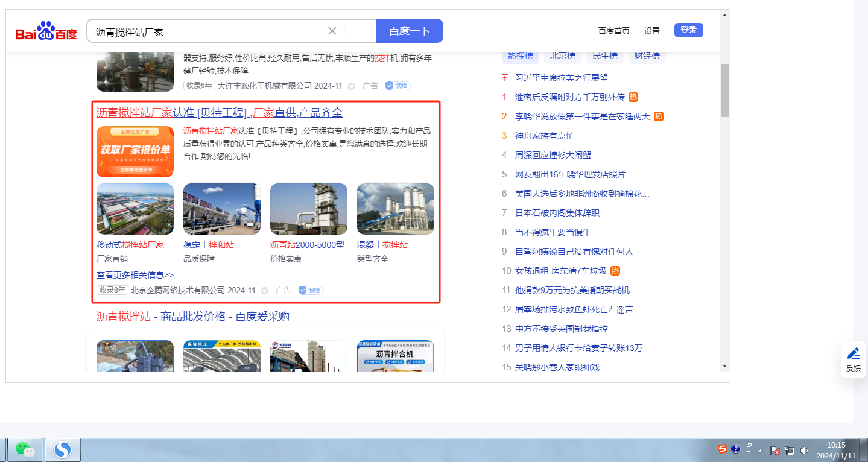Image resolution: width=868 pixels, height=462 pixels.
Task: Click the 保障 shield badge for 大连丰顺化工机械有限公司
Action: (x=398, y=86)
